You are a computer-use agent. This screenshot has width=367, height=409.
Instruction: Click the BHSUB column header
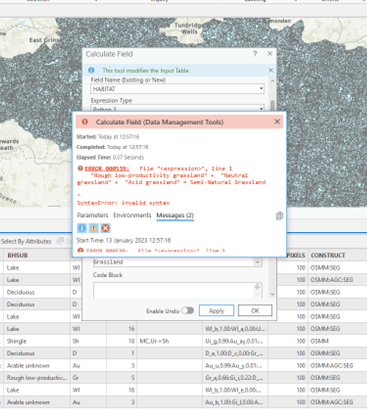(17, 255)
